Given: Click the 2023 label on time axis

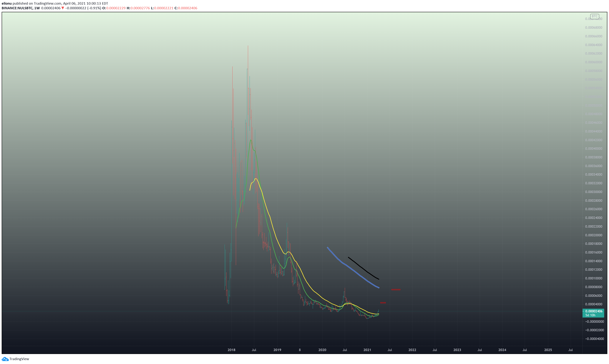Looking at the screenshot, I should [x=457, y=350].
